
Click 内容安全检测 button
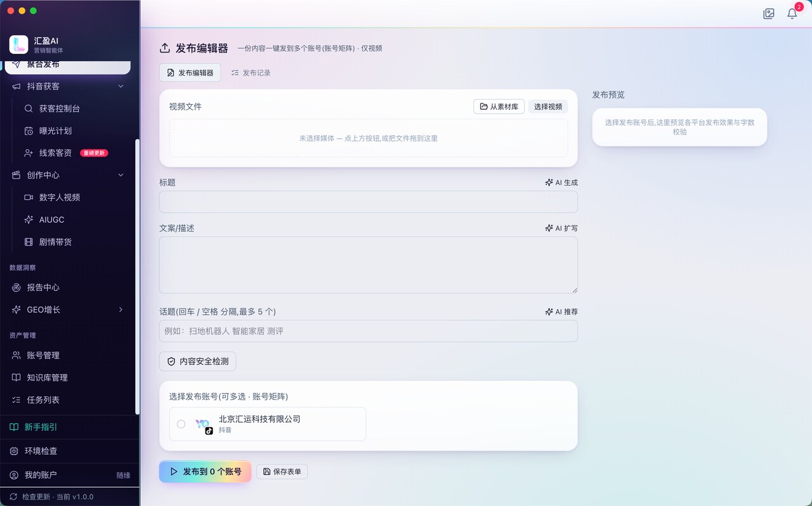[198, 361]
